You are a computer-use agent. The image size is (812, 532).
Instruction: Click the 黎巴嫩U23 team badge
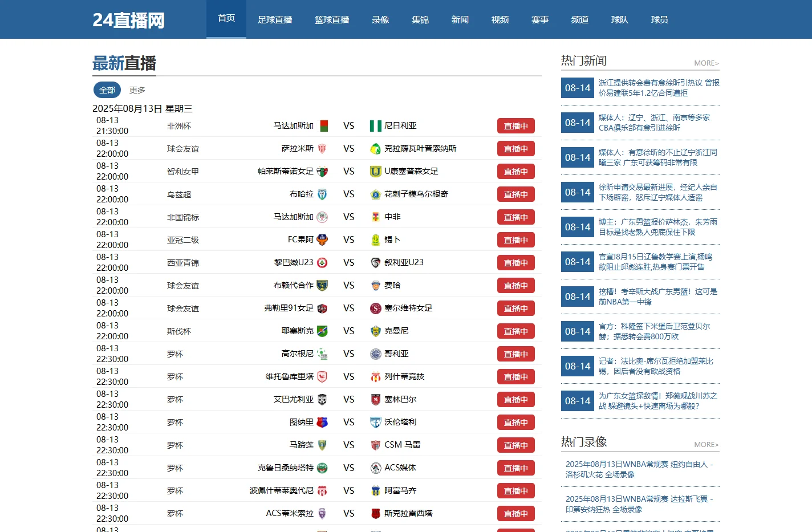pos(322,262)
